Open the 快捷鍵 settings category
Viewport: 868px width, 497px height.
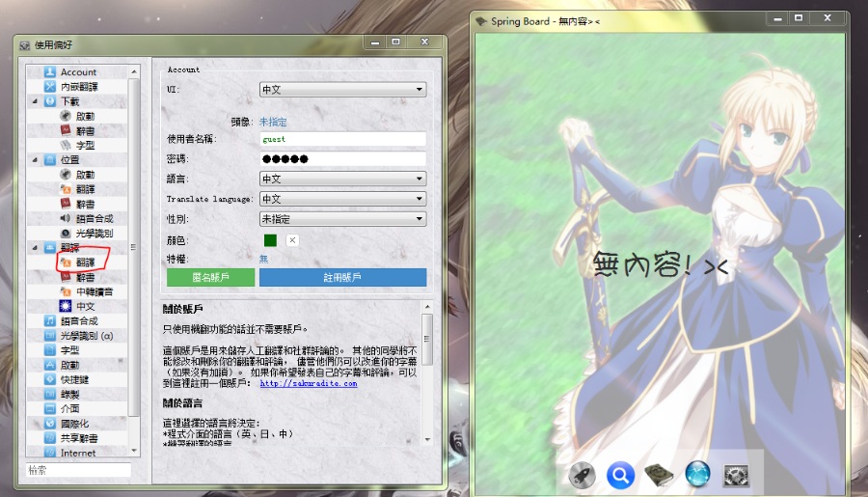[x=70, y=379]
